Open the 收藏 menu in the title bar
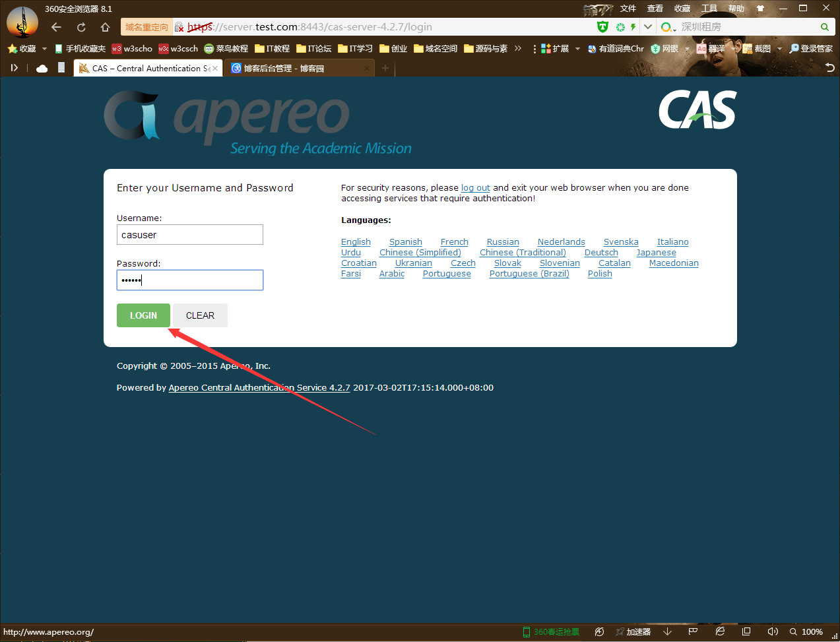Screen dimensions: 840x642 pos(682,9)
